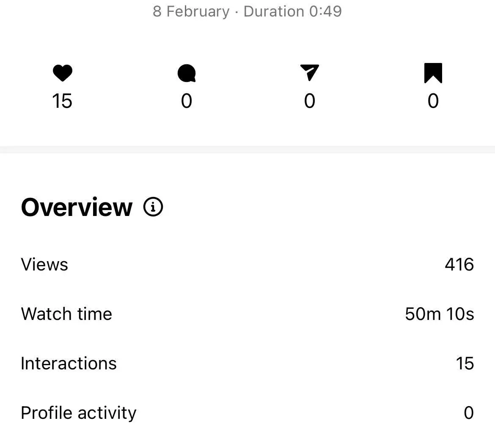Click the 416 views value
Screen dimensions: 495x448
pyautogui.click(x=459, y=265)
